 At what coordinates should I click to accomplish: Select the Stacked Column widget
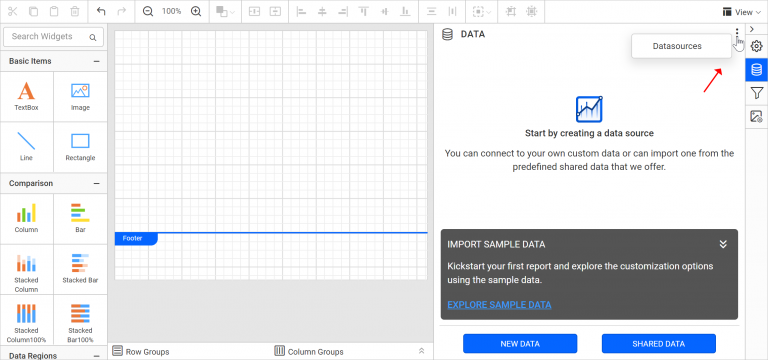(x=26, y=269)
